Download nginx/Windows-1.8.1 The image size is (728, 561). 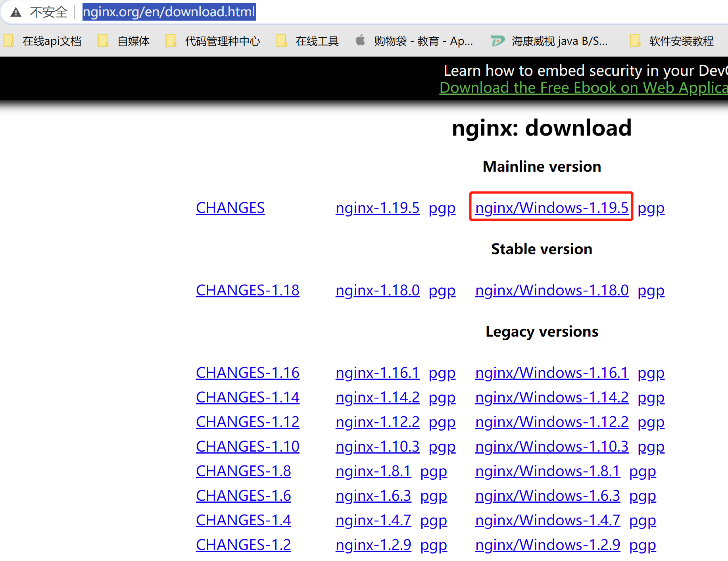click(547, 471)
